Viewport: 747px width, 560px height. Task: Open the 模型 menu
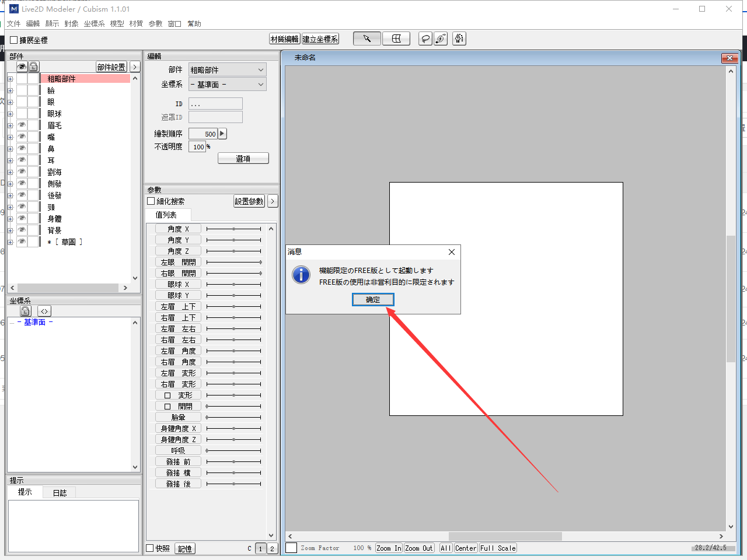tap(117, 24)
